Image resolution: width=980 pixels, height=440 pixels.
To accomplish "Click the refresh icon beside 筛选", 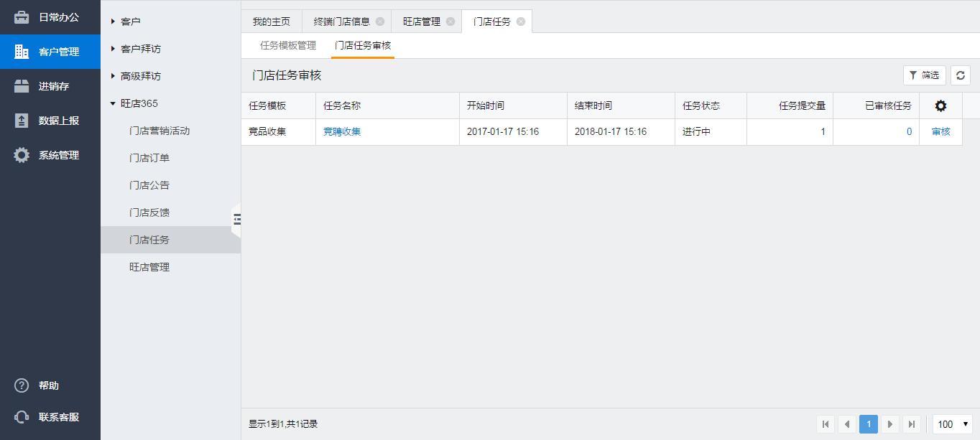I will (960, 75).
